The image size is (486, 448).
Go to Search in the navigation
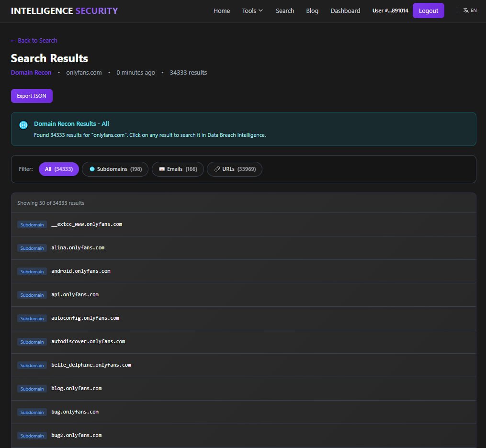pyautogui.click(x=285, y=11)
